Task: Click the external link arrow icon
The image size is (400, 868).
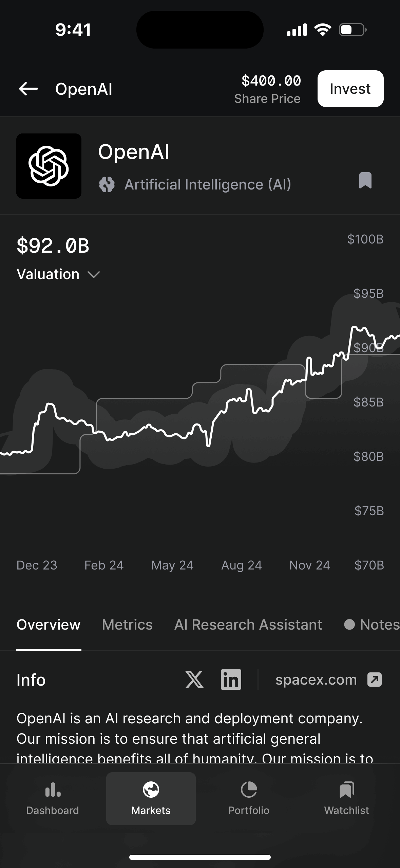Action: 375,680
